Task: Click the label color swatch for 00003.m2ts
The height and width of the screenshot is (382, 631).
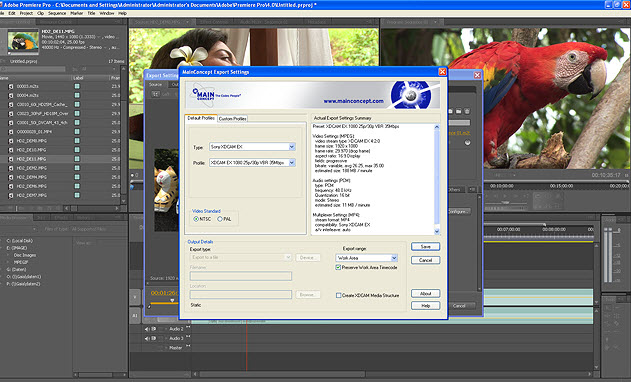Action: tap(77, 86)
